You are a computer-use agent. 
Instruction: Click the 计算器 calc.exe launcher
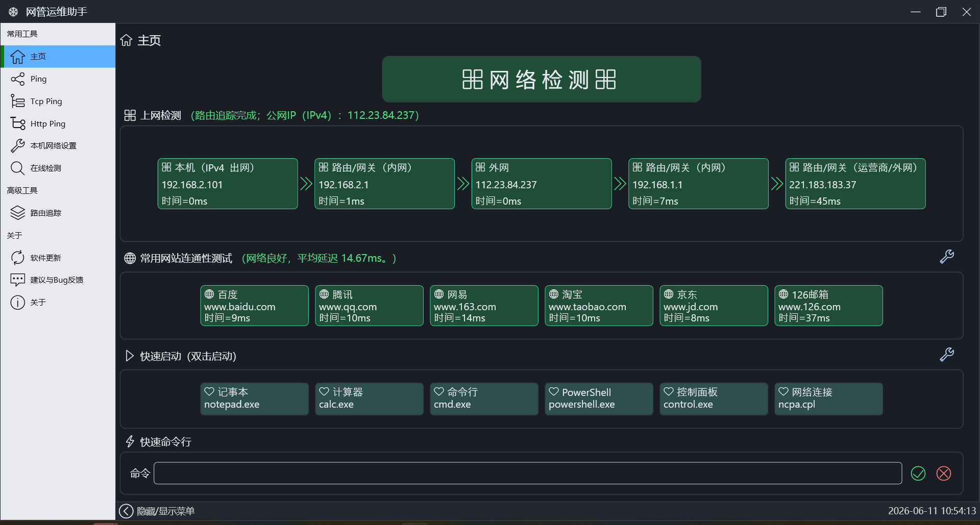pyautogui.click(x=369, y=399)
